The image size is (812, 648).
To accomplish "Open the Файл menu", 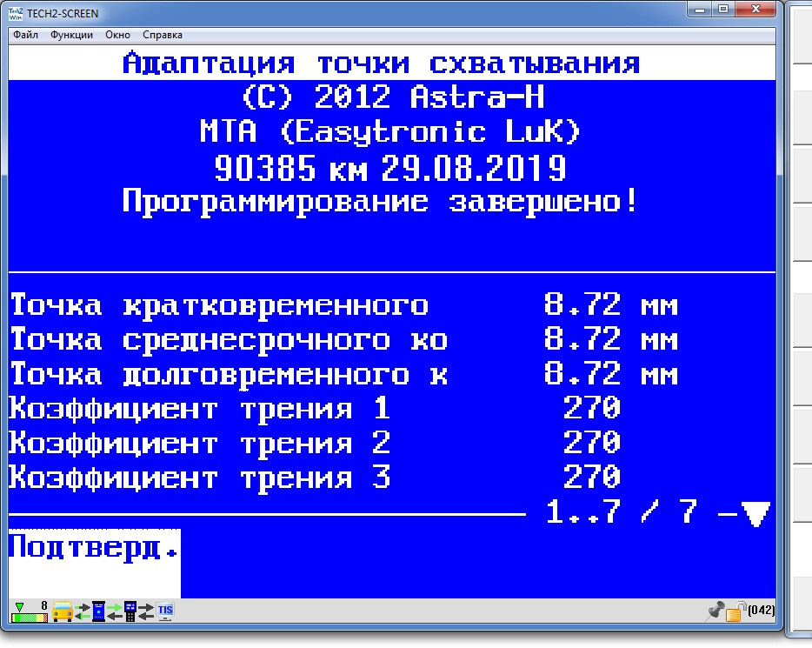I will click(26, 35).
